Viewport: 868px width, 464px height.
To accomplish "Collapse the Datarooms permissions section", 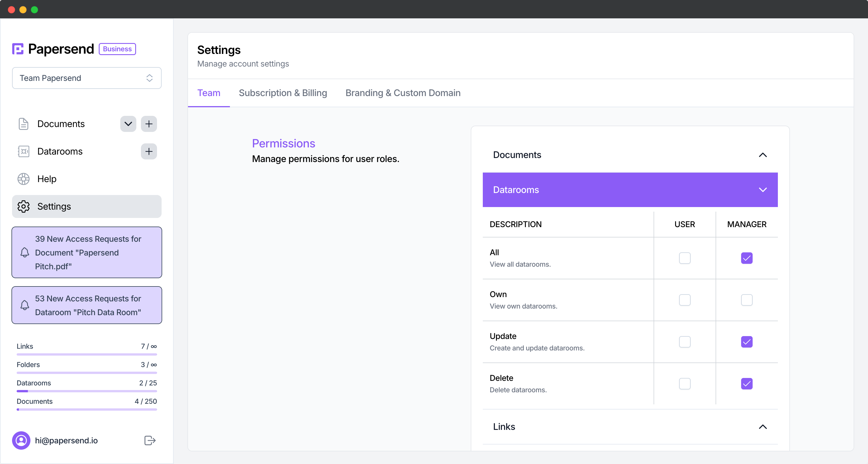I will click(x=763, y=190).
